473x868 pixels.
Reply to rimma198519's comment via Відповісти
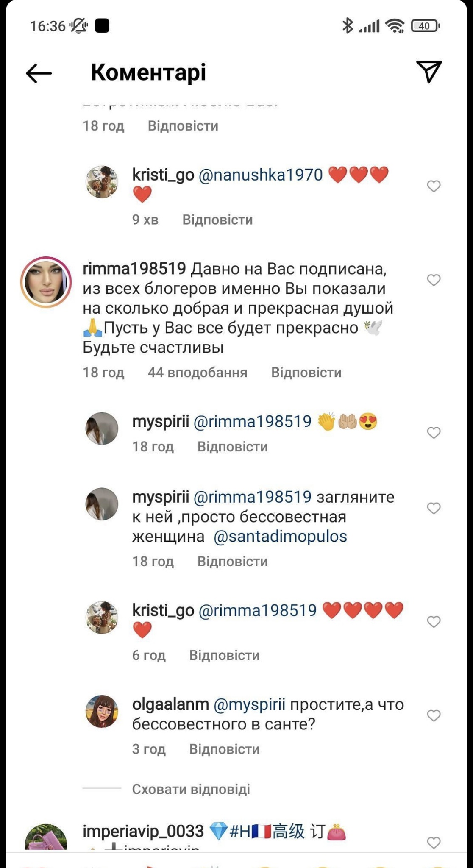(x=306, y=373)
